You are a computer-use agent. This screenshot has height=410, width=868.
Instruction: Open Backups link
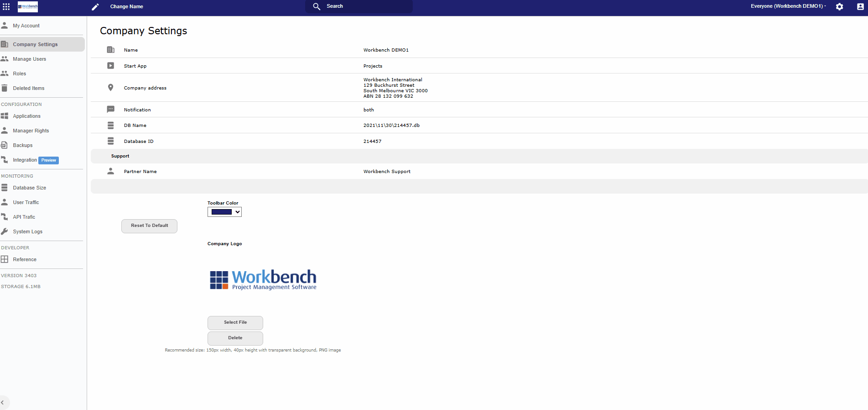(x=22, y=145)
